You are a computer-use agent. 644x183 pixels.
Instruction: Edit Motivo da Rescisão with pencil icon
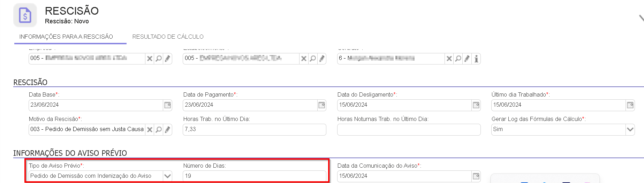[168, 130]
